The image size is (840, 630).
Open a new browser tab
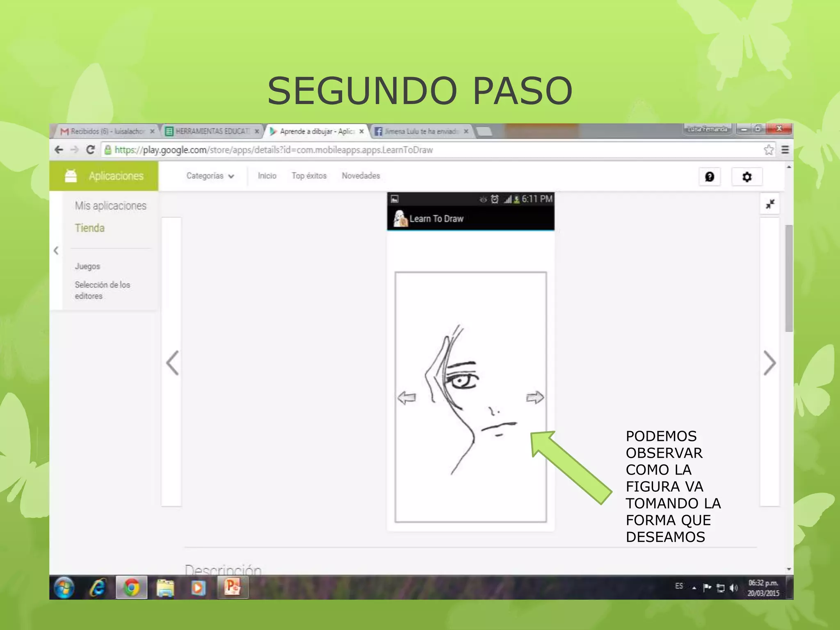(484, 132)
